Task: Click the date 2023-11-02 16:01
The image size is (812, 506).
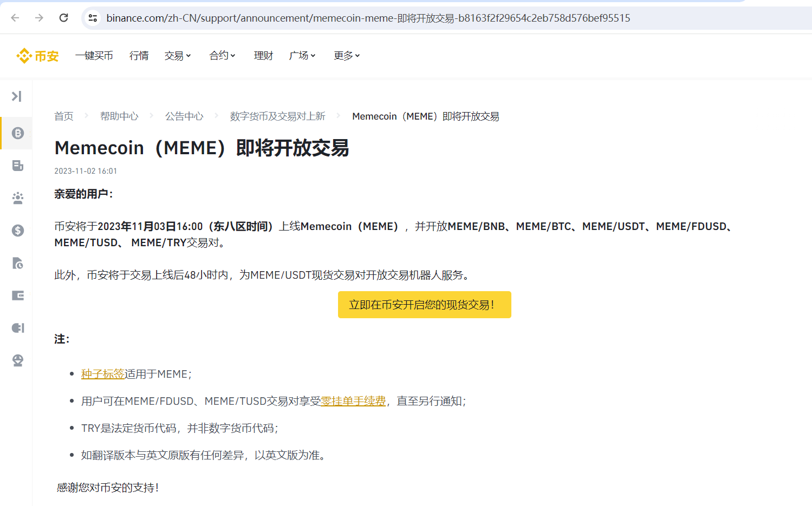Action: pyautogui.click(x=86, y=171)
